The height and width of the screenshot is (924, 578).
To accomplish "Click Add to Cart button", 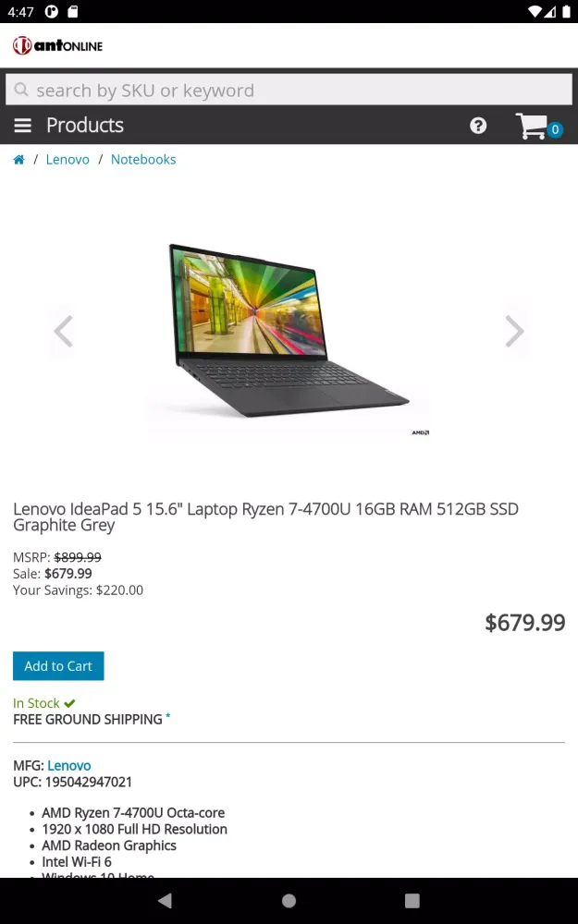I will point(58,666).
